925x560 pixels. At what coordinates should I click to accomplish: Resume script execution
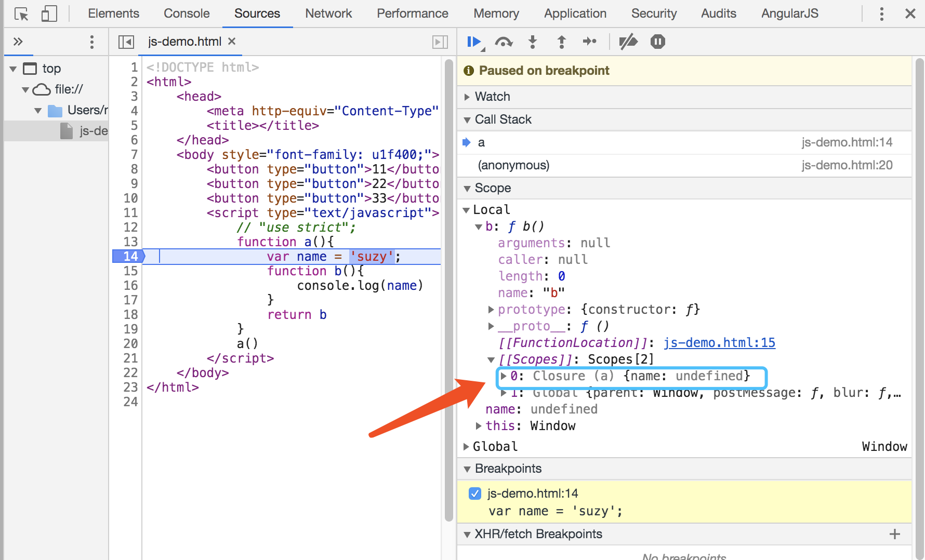pyautogui.click(x=475, y=42)
